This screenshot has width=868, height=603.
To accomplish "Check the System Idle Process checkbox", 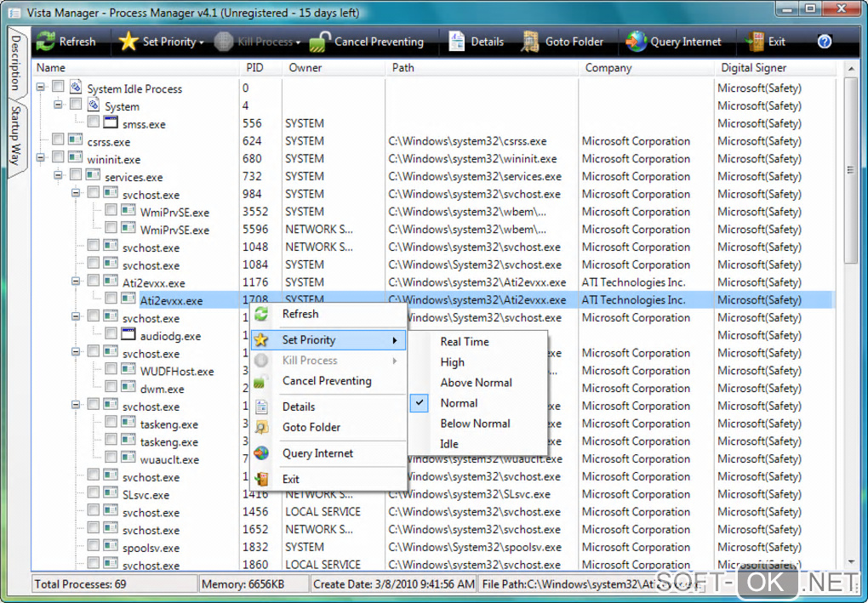I will point(58,86).
